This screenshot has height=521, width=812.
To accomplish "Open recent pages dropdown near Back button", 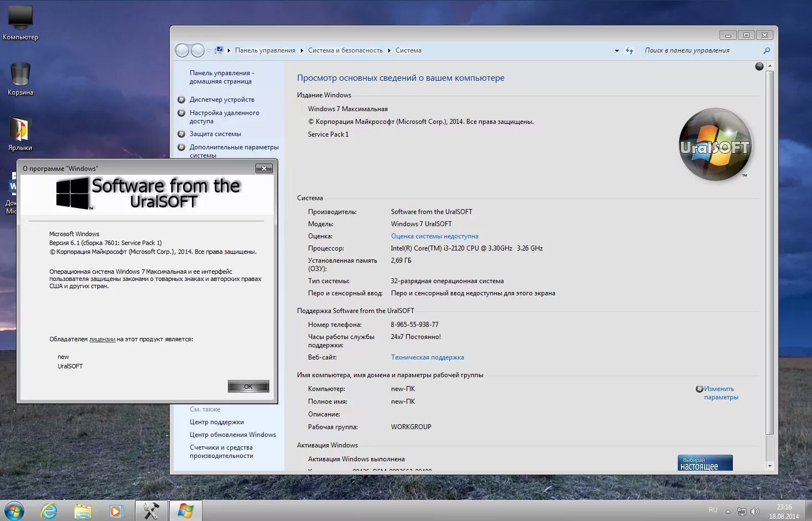I will click(x=209, y=50).
